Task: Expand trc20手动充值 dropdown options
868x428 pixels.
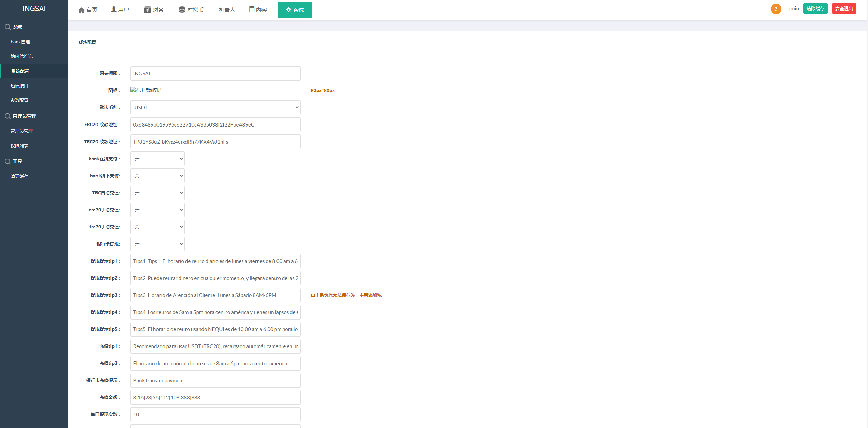Action: pyautogui.click(x=157, y=226)
